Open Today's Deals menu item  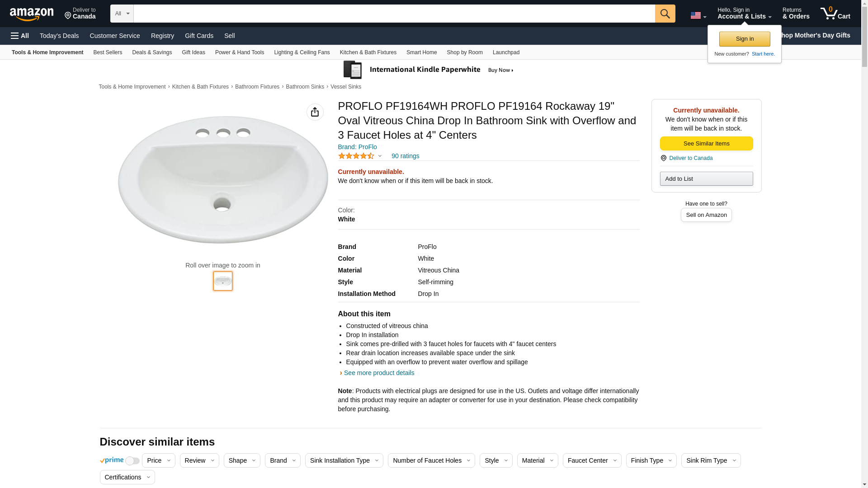coord(59,36)
